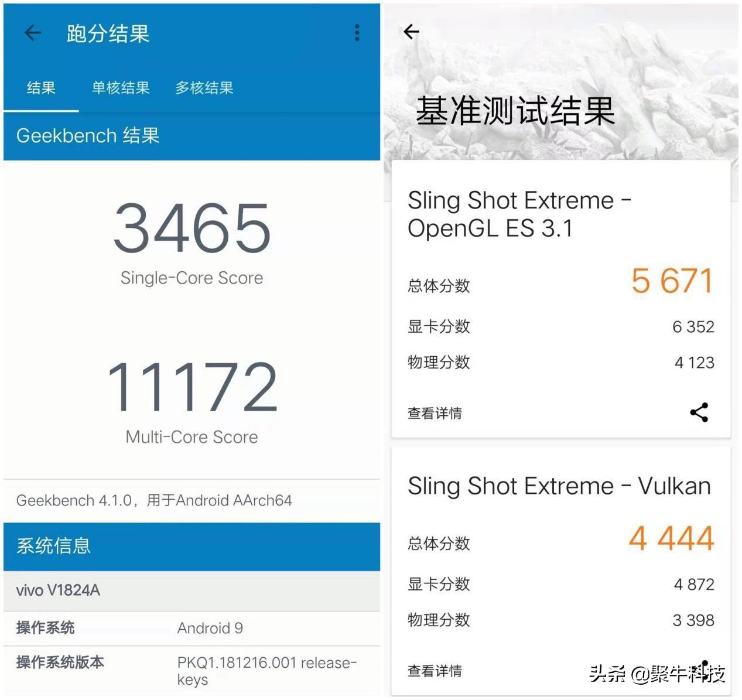The width and height of the screenshot is (742, 700).
Task: Click the 操作系统 label
Action: click(x=45, y=628)
